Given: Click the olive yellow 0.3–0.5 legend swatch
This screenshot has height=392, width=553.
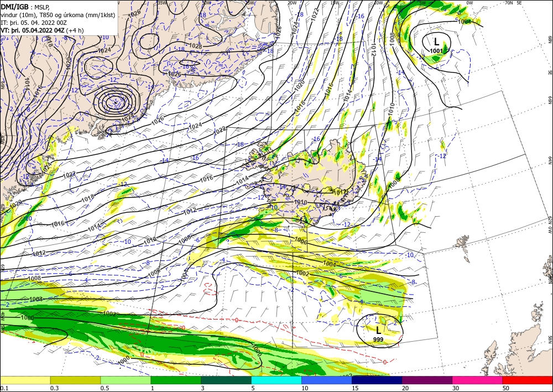Looking at the screenshot, I should [75, 380].
